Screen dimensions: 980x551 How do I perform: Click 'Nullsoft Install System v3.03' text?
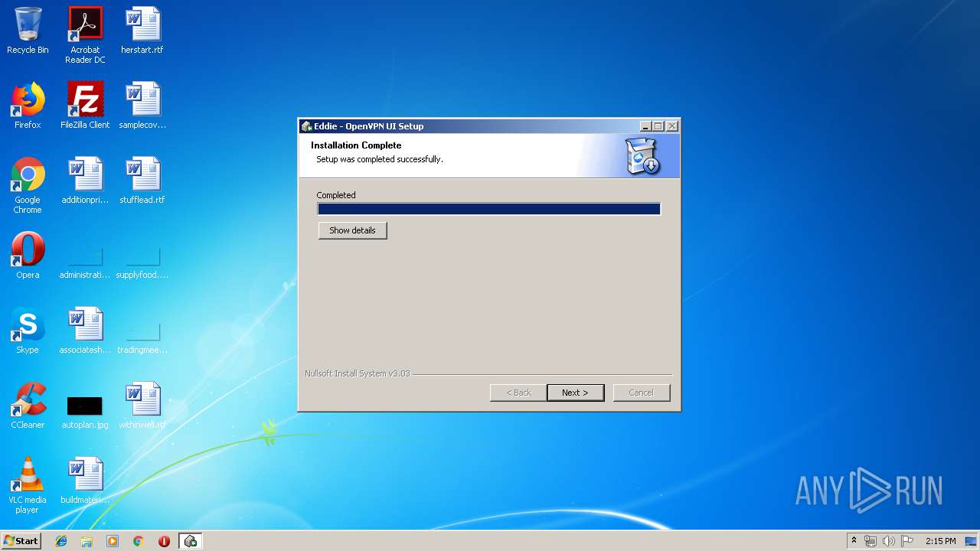[x=358, y=373]
